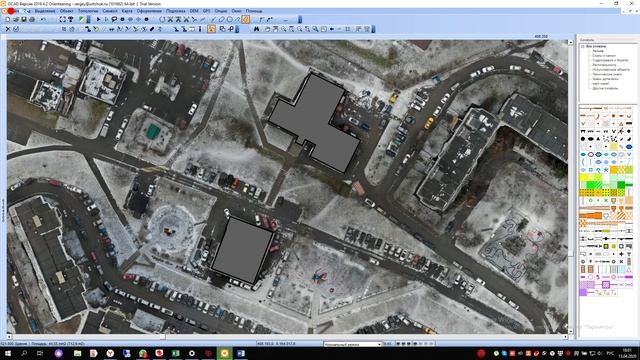
Task: Click the taskbar search icon
Action: tap(24, 353)
